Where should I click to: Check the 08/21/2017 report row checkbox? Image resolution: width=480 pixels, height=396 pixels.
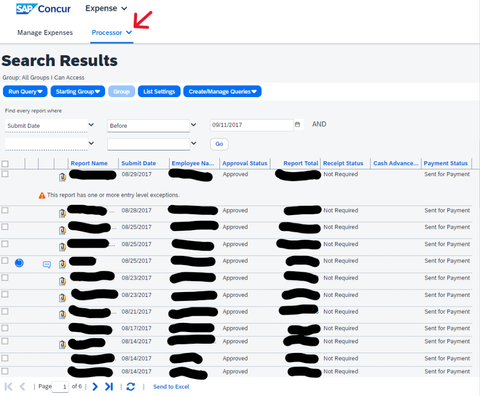coord(5,311)
